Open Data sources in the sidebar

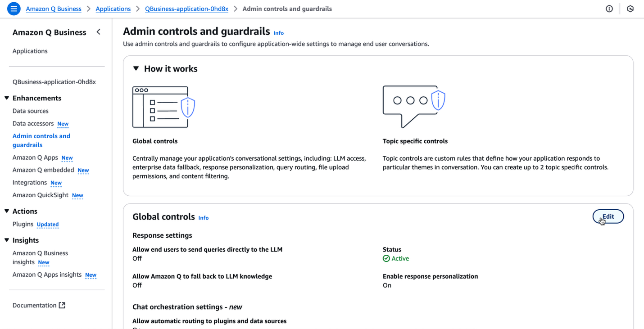[31, 111]
